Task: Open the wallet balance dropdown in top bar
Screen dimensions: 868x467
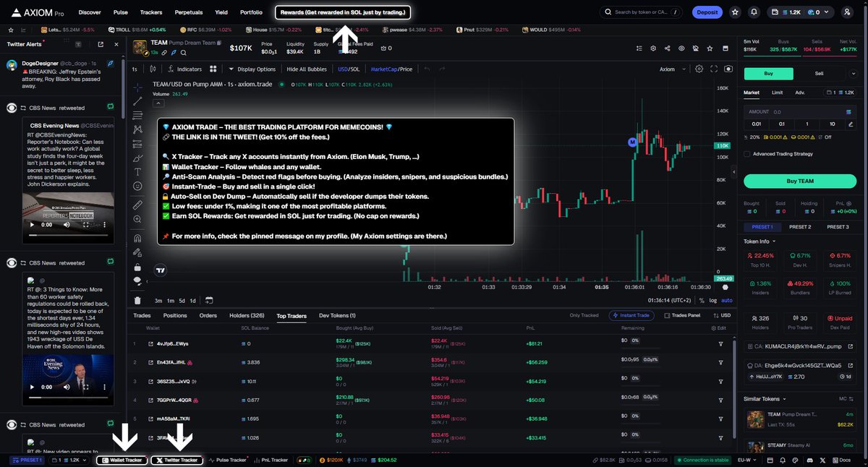Action: click(801, 12)
